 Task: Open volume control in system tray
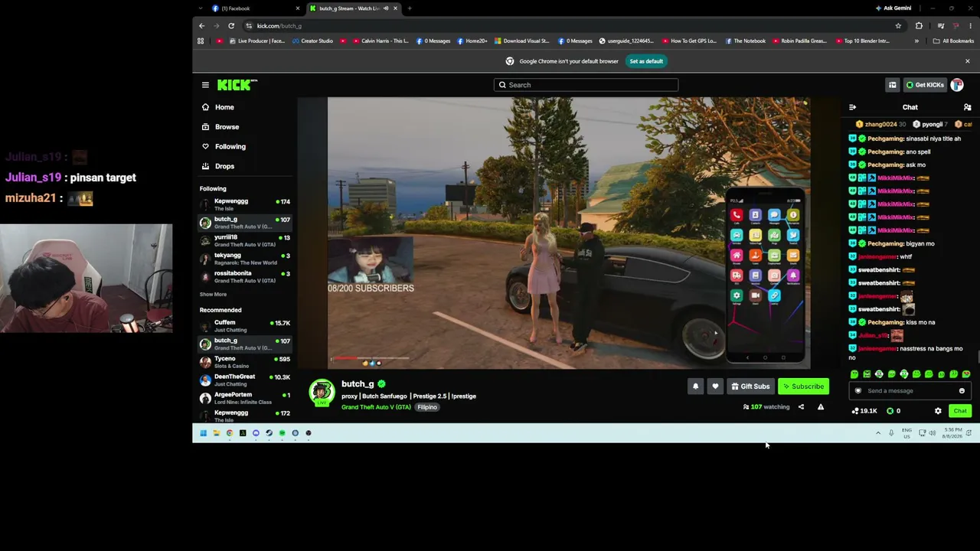[932, 433]
